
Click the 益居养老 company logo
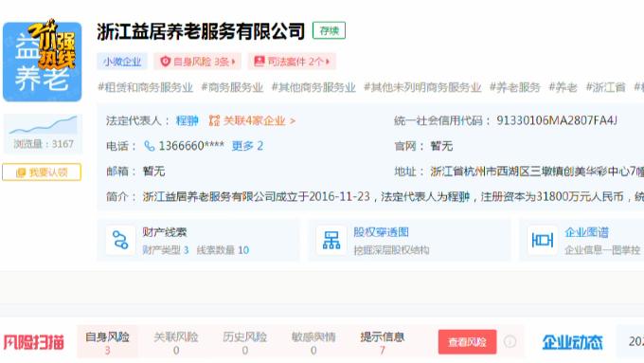coord(43,62)
